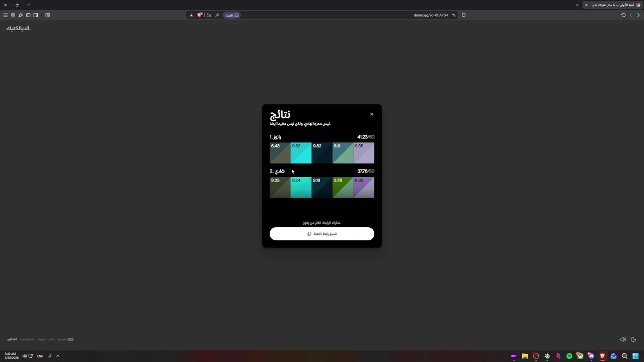Select the cyan 9.24 swatch in row 2
644x362 pixels.
coord(301,187)
